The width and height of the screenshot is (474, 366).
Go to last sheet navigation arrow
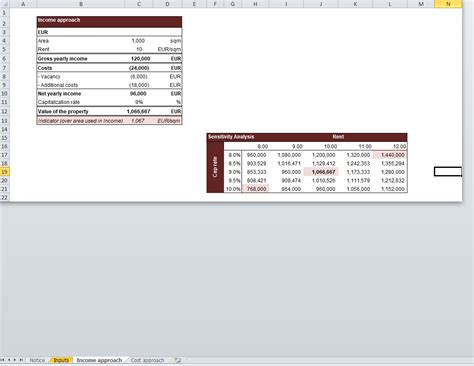click(21, 360)
